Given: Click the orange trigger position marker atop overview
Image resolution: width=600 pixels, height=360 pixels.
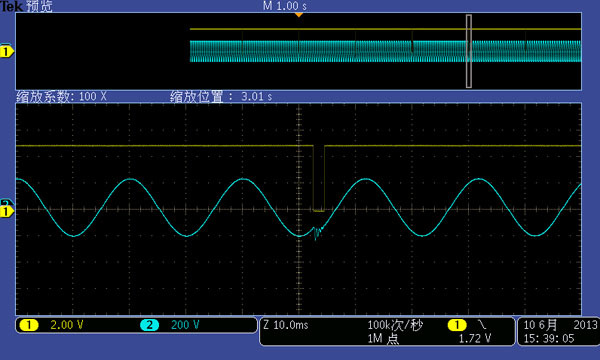Looking at the screenshot, I should point(299,15).
